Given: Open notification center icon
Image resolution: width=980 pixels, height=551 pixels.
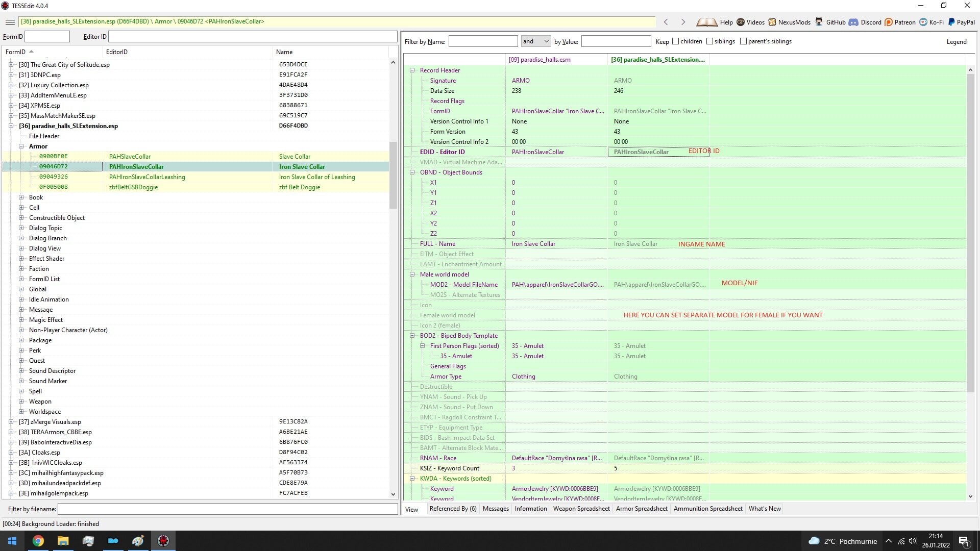Looking at the screenshot, I should [x=964, y=541].
